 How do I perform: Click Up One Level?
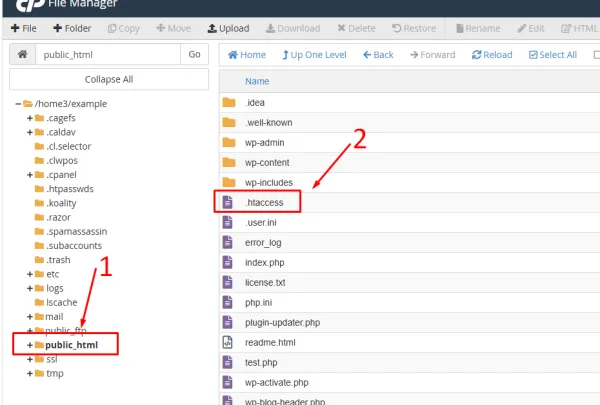(x=314, y=55)
